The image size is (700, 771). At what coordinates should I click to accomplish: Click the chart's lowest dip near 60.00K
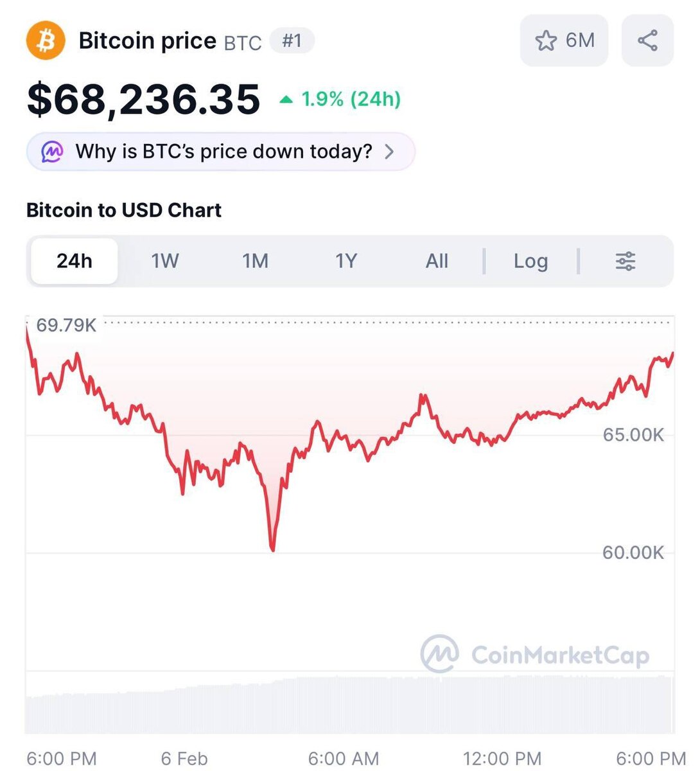point(273,549)
